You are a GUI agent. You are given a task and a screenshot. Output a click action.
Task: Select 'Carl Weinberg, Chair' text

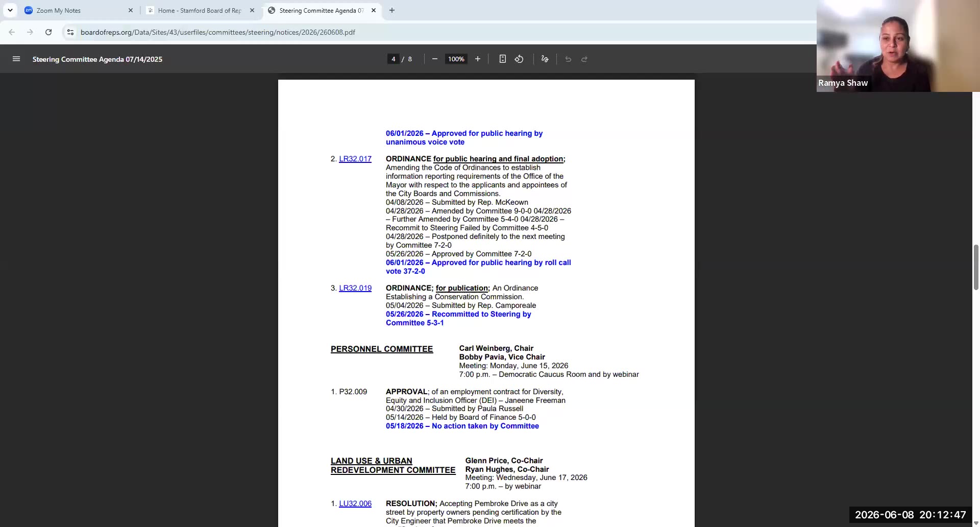coord(496,348)
